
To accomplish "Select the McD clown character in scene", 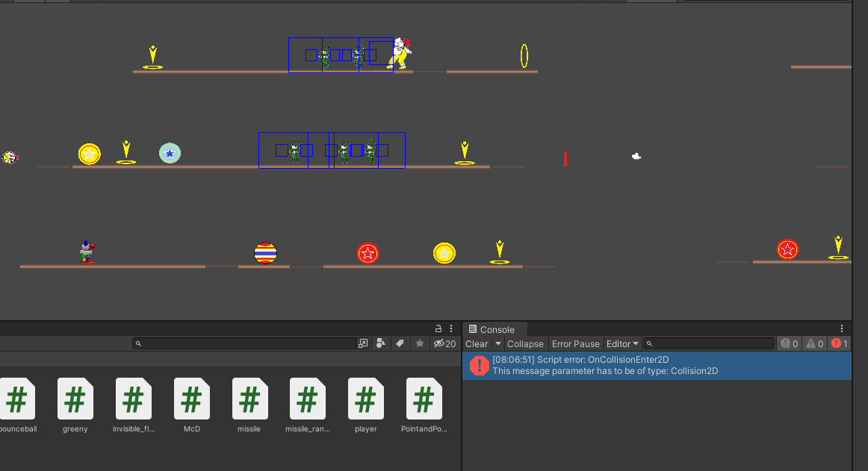I will (x=400, y=53).
